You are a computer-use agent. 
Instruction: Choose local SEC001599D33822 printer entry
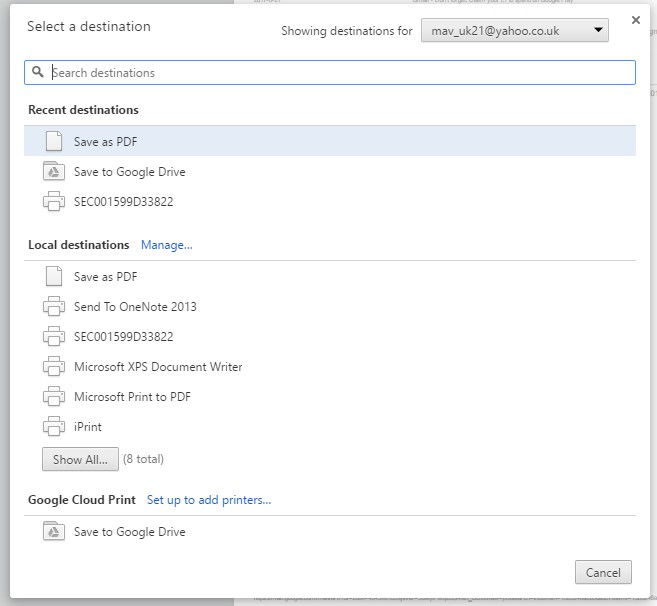(x=123, y=337)
